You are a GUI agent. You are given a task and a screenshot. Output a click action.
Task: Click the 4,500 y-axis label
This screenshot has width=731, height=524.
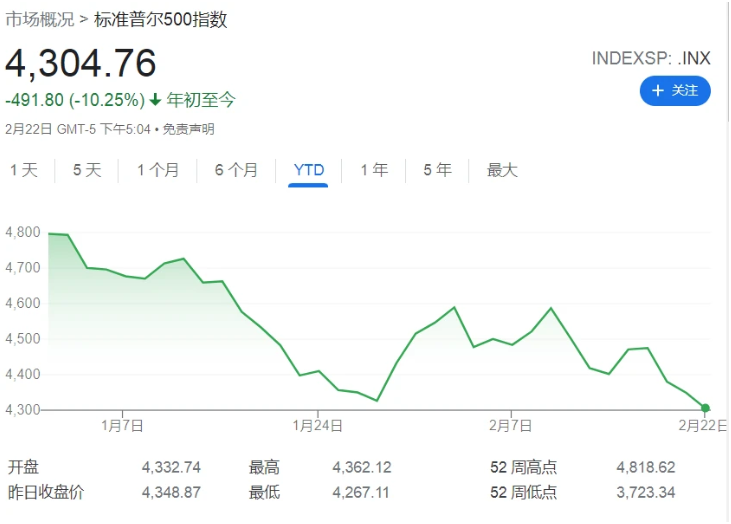(23, 338)
